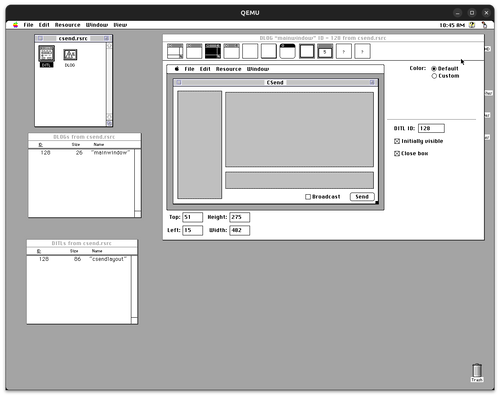Select the "mainwindow" row in DLOGs list
Viewport: 500px width, 397px height.
point(81,153)
